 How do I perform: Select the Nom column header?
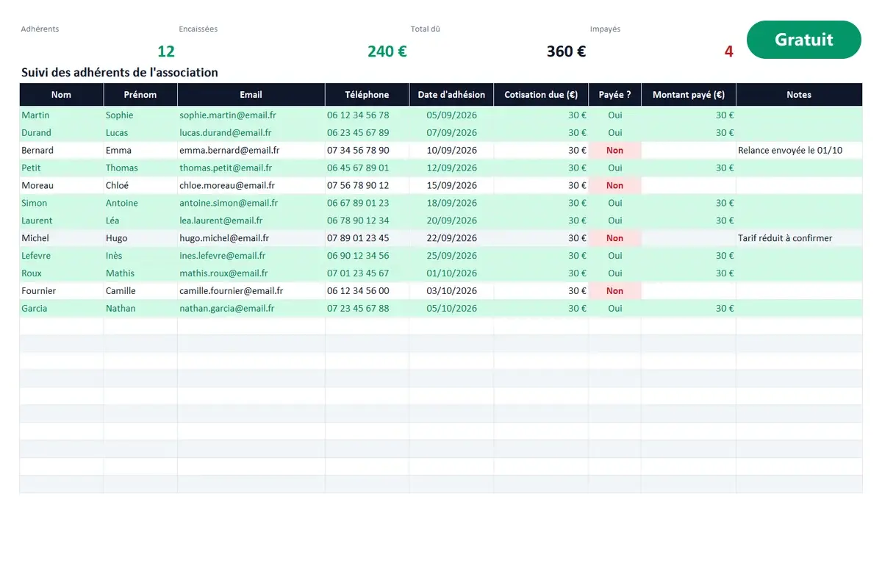tap(62, 95)
